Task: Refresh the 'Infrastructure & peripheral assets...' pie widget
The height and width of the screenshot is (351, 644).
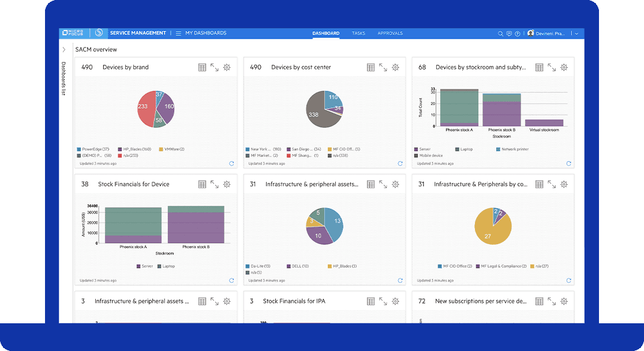Action: [x=400, y=281]
